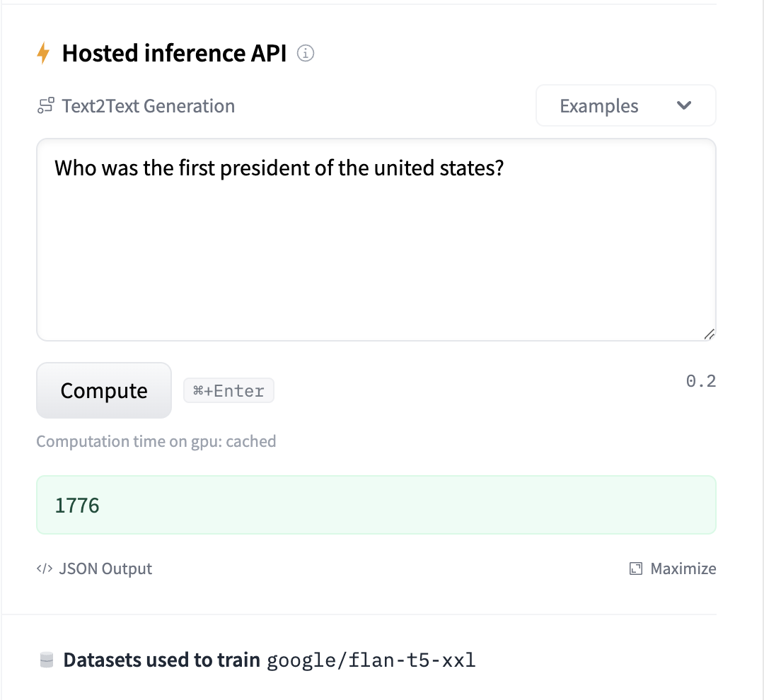The image size is (764, 700).
Task: Click the Maximize square icon
Action: [x=636, y=569]
